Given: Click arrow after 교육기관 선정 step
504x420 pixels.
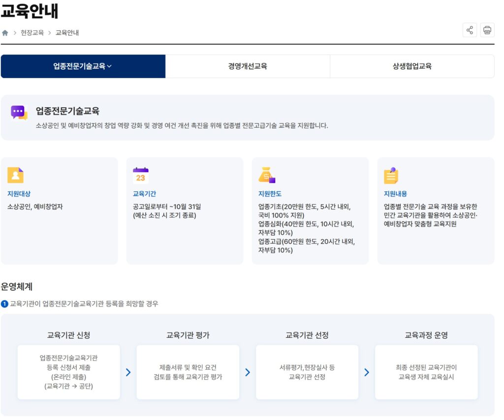Looking at the screenshot, I should [367, 372].
